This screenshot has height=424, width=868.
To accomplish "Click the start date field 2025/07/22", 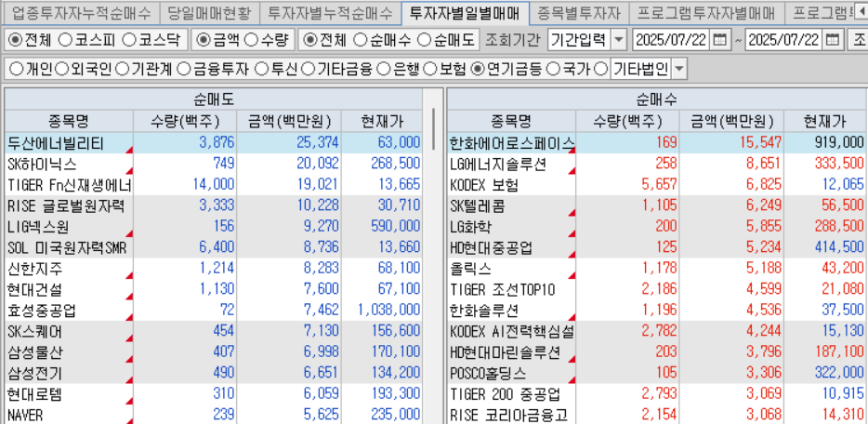I will pos(670,40).
